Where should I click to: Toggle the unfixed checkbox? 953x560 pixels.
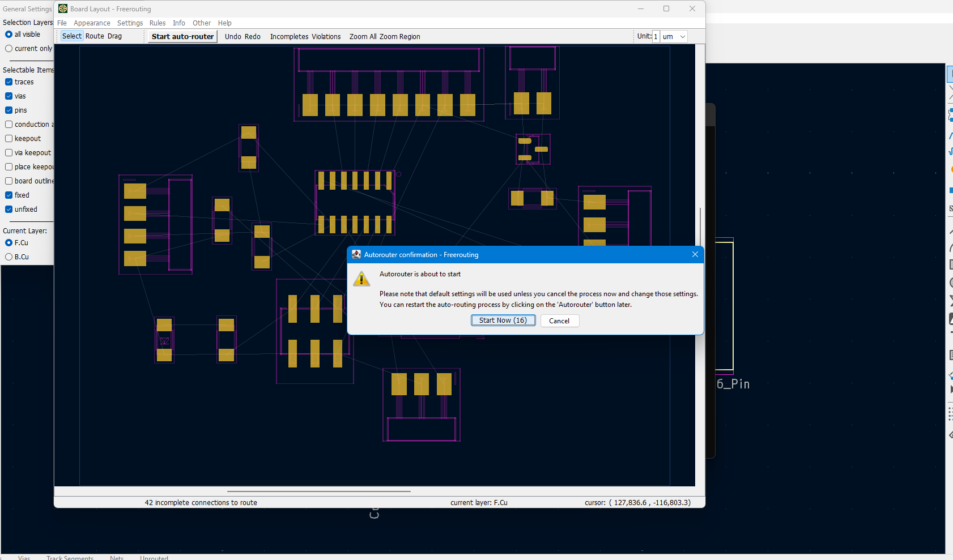(9, 210)
